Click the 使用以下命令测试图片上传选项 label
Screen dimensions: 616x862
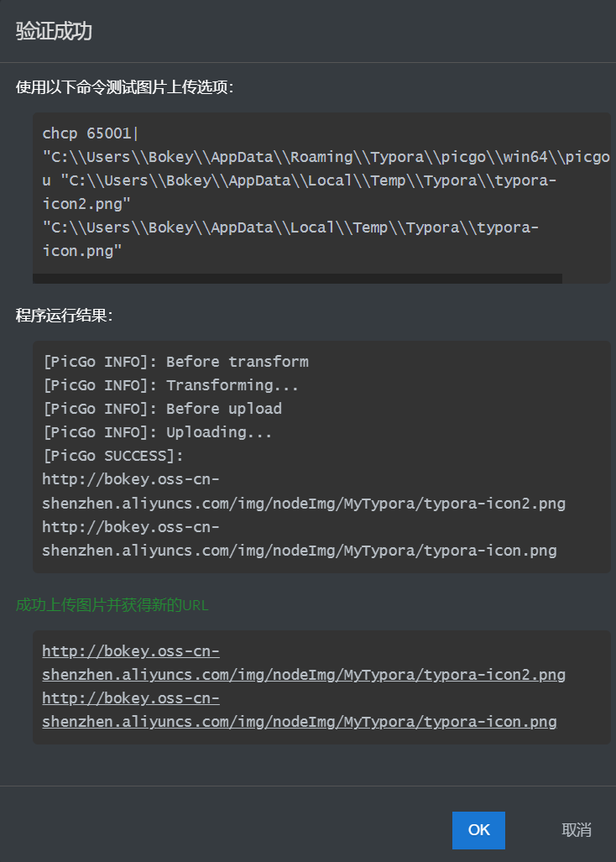(124, 87)
